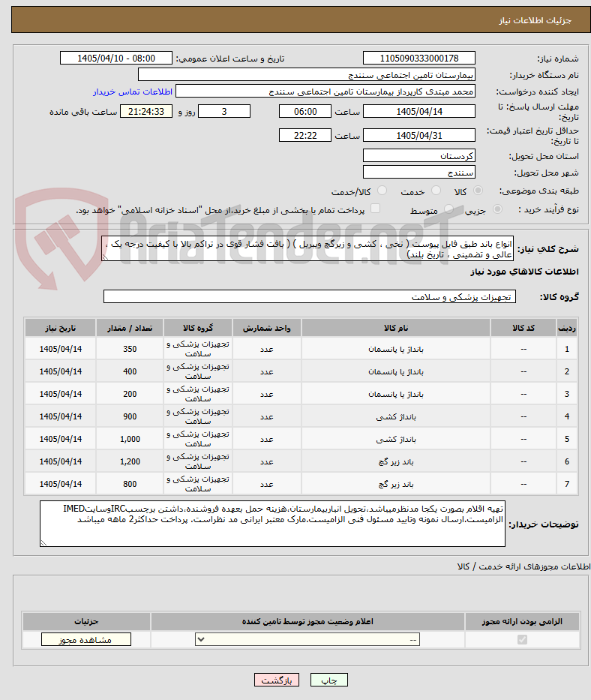The width and height of the screenshot is (591, 700).
Task: Click the جزئیات column header in license table
Action: click(86, 621)
